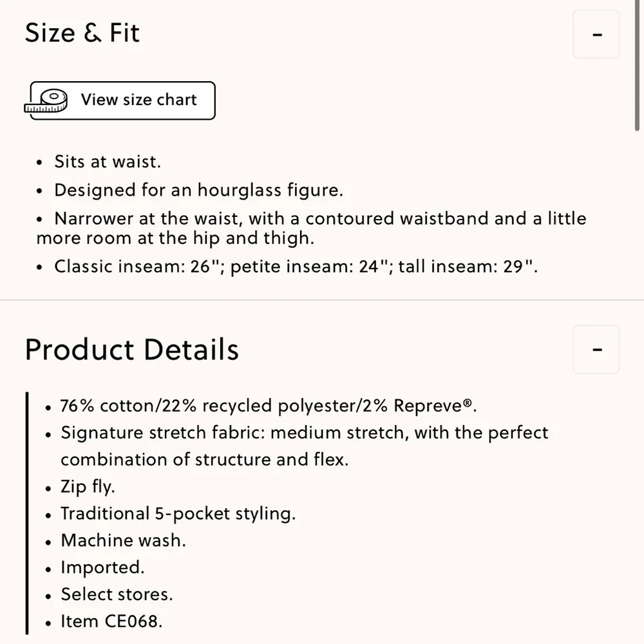Click the Sits at waist bullet point

(107, 162)
